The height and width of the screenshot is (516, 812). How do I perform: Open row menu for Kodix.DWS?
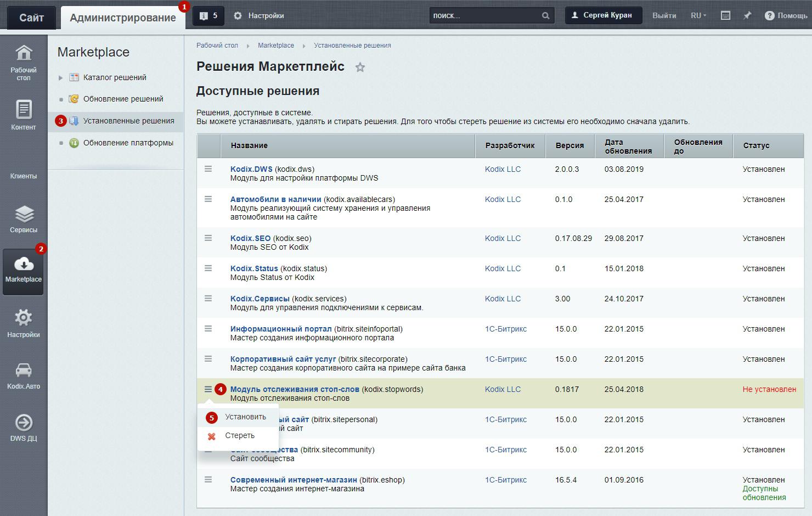pyautogui.click(x=208, y=169)
